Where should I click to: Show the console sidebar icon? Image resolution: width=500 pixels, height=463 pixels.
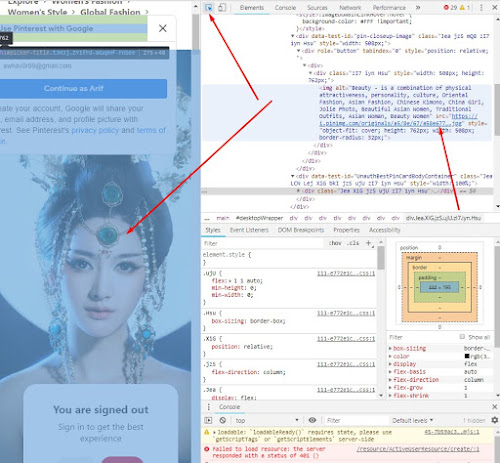click(x=208, y=420)
